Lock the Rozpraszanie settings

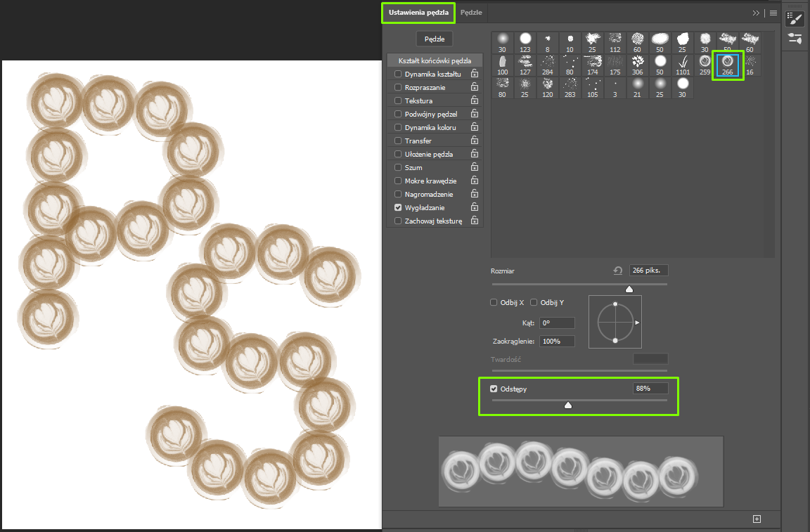point(474,87)
